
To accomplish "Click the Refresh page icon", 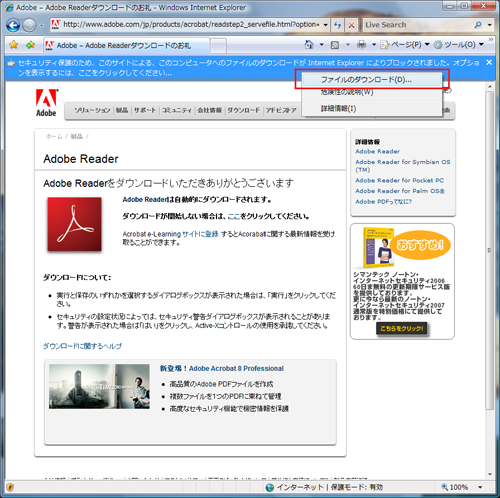I will pos(337,25).
